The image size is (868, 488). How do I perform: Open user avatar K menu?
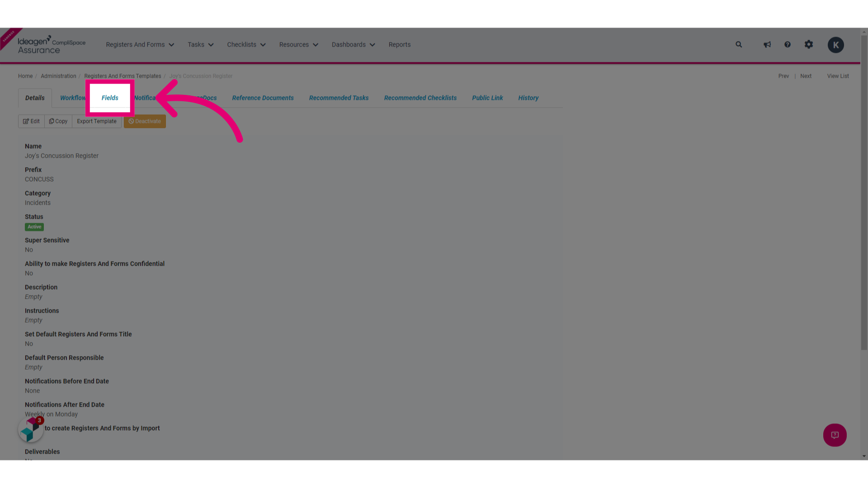click(x=835, y=45)
